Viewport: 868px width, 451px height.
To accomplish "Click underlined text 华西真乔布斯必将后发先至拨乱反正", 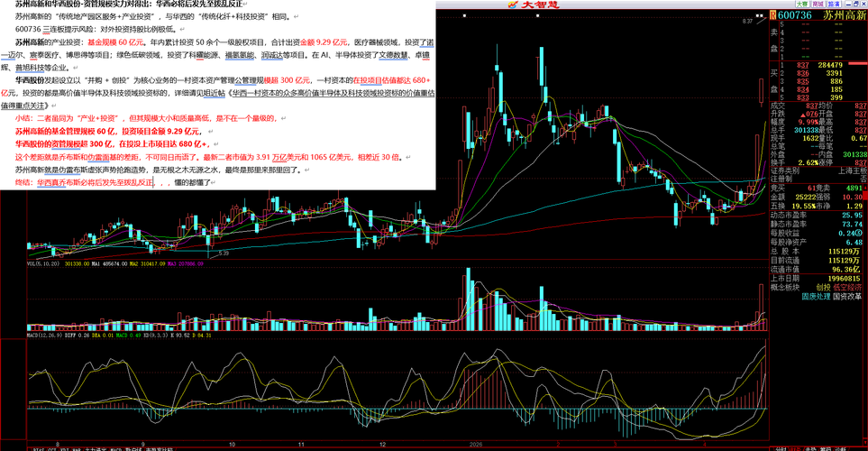I will (96, 182).
